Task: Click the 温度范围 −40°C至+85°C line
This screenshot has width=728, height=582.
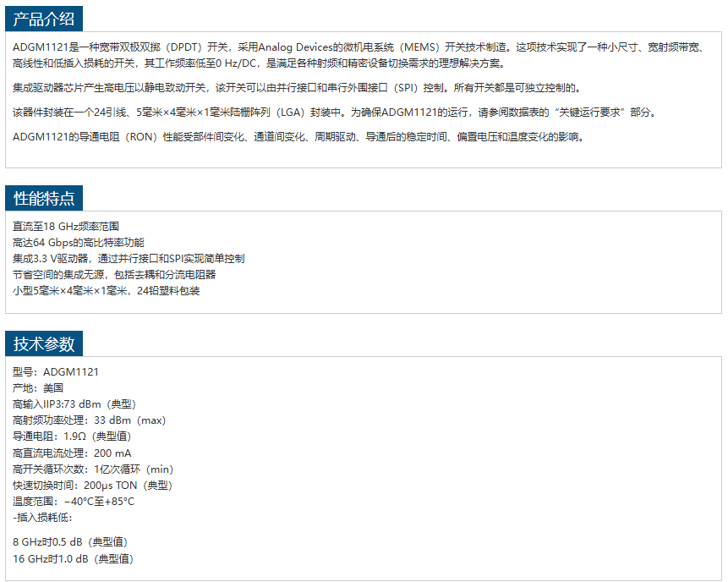Action: [74, 502]
